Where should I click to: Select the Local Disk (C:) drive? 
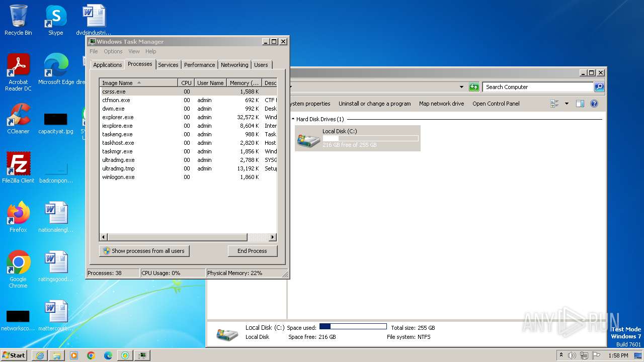point(357,138)
